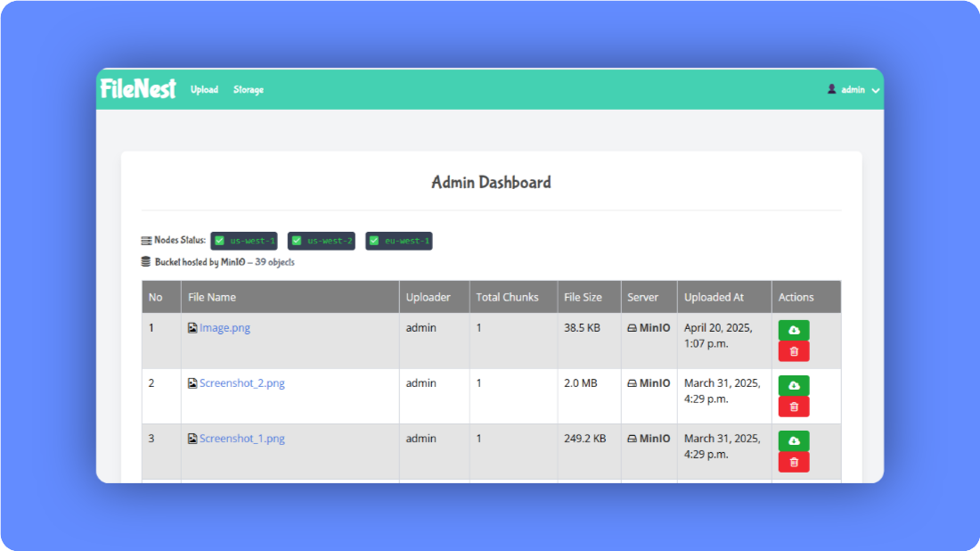Click the us-west-1 node status badge
The image size is (980, 551).
[x=244, y=241]
